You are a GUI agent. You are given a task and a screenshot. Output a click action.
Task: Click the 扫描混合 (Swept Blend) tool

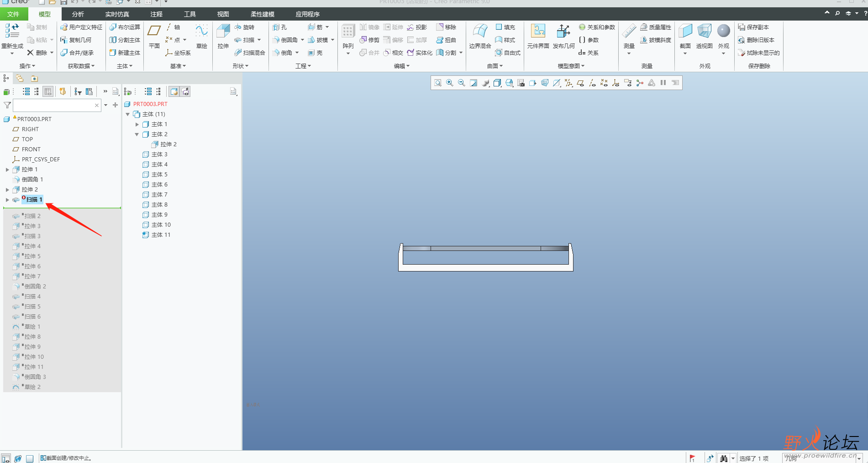click(x=250, y=53)
